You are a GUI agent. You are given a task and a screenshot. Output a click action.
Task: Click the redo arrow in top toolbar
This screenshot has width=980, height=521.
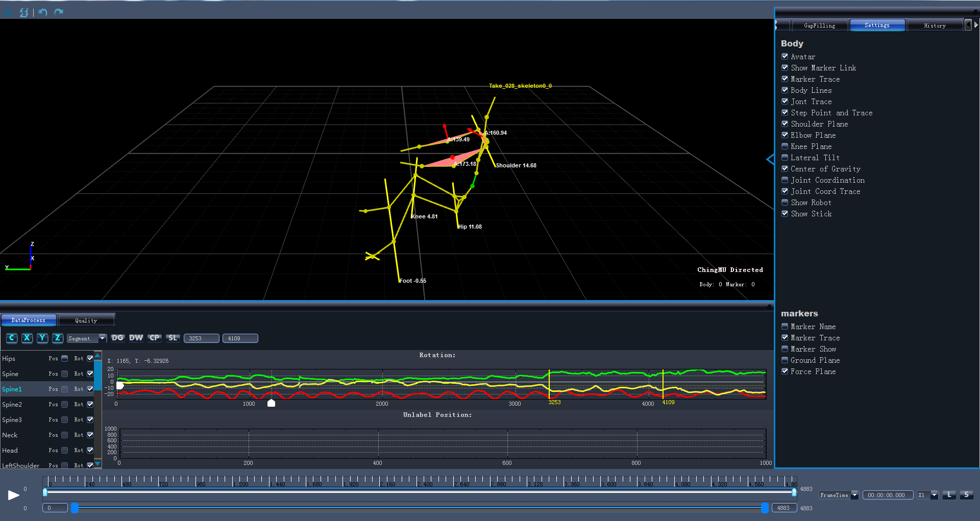tap(59, 12)
